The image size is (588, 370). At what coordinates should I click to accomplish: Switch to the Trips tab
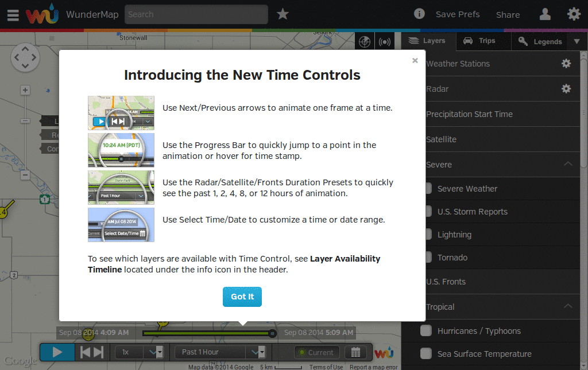[x=483, y=41]
